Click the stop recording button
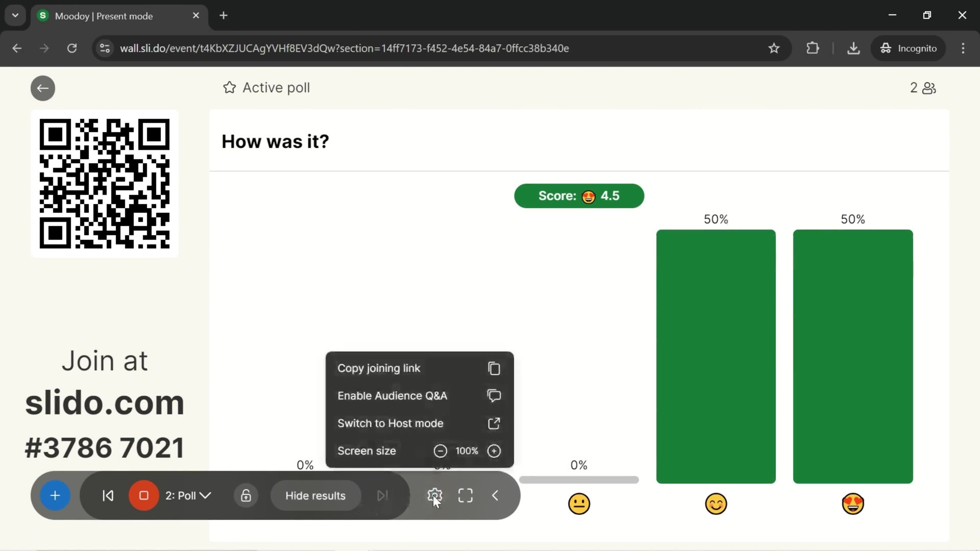 [x=144, y=496]
